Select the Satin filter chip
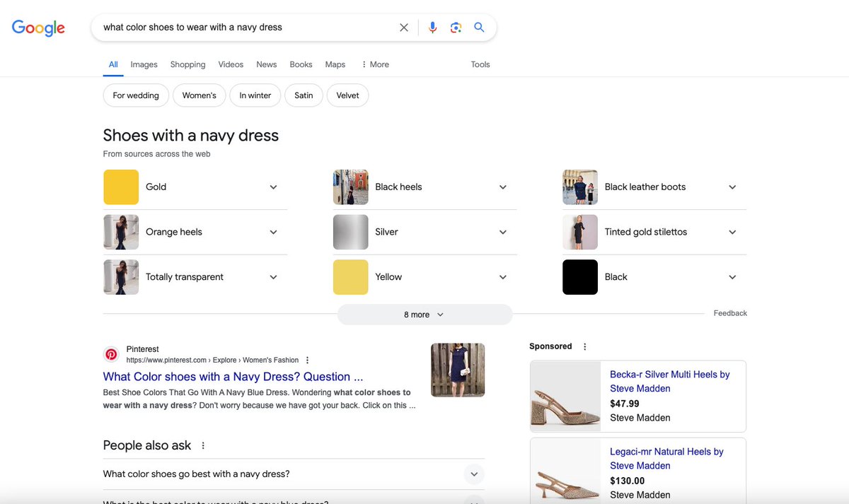Screen dimensions: 849x504 click(x=304, y=95)
